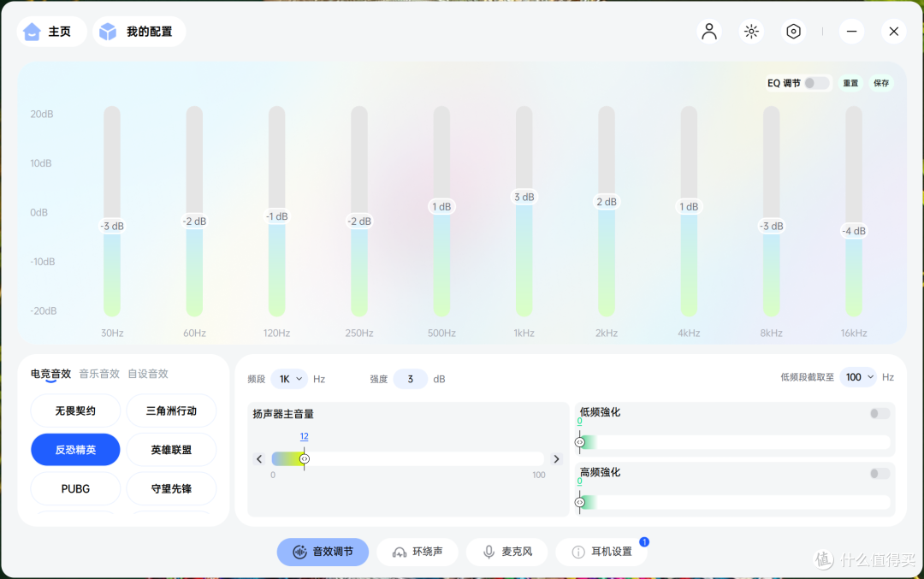Open the hexagon settings icon

tap(794, 32)
